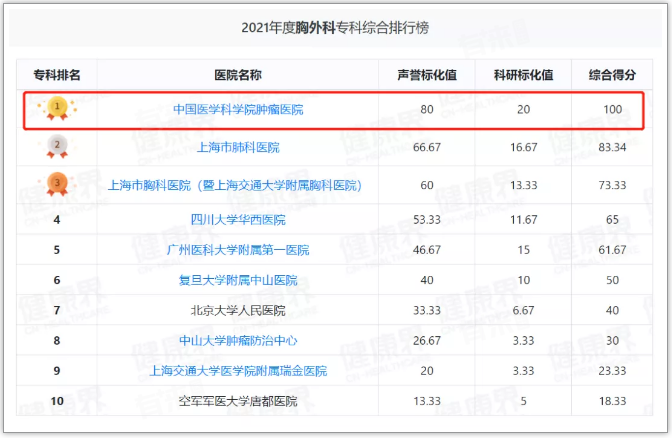Click the 医院名称 column header
This screenshot has height=438, width=672.
coord(238,75)
